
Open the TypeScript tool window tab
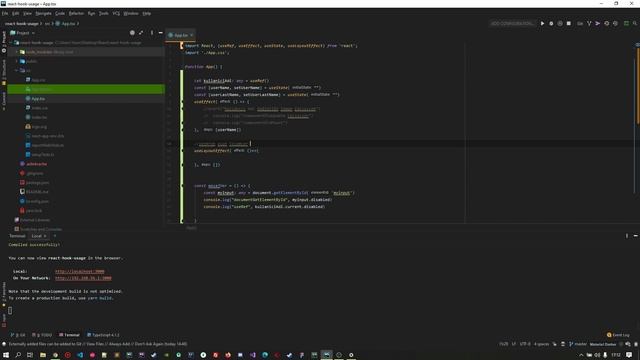103,335
